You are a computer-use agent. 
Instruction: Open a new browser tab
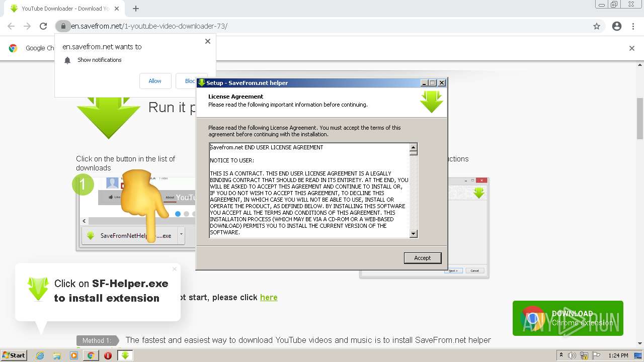[x=136, y=9]
